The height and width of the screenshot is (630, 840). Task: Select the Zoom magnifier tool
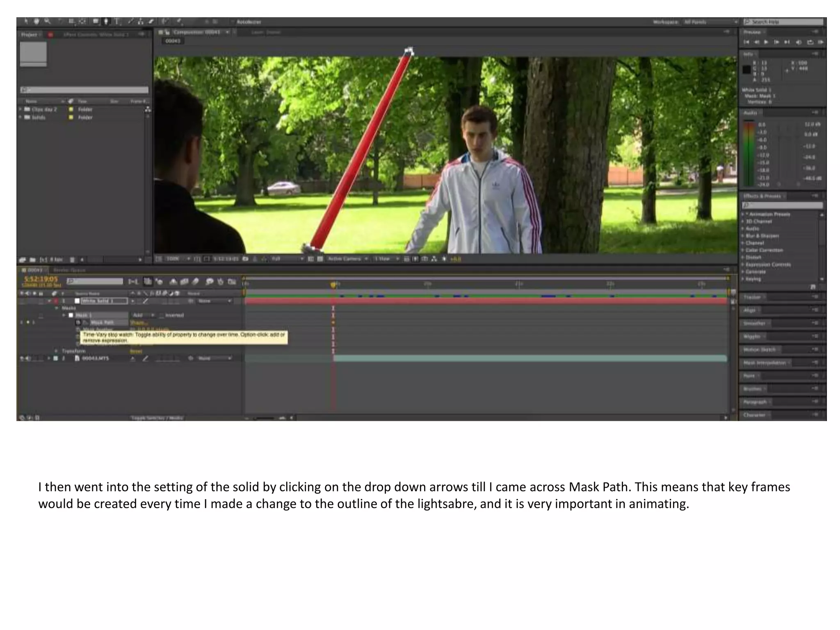(48, 21)
